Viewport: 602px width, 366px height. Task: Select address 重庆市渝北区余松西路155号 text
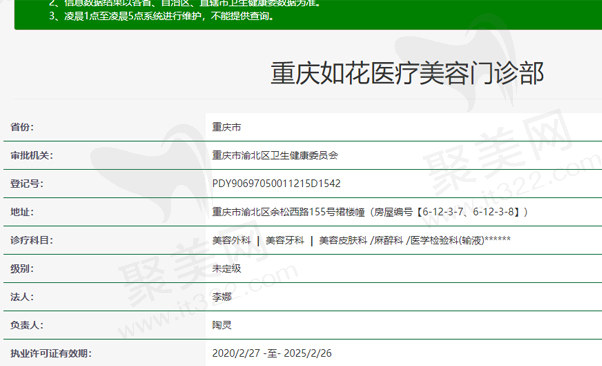274,212
